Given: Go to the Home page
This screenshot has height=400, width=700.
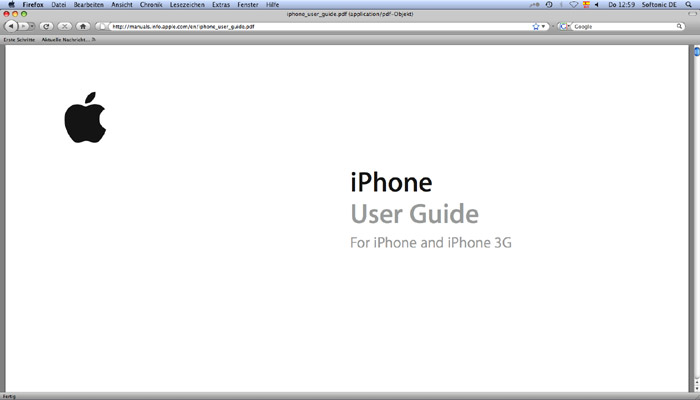Looking at the screenshot, I should 83,26.
